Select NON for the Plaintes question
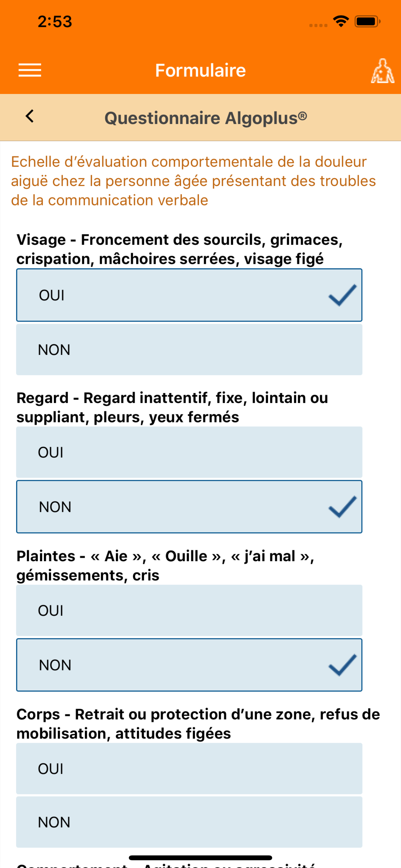Screen dimensions: 401x868 point(190,665)
